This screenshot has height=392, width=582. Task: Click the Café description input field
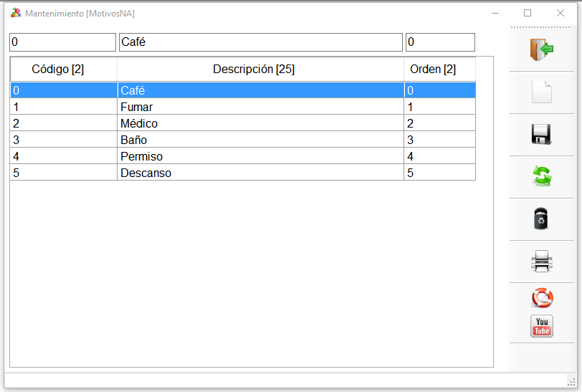click(x=261, y=42)
